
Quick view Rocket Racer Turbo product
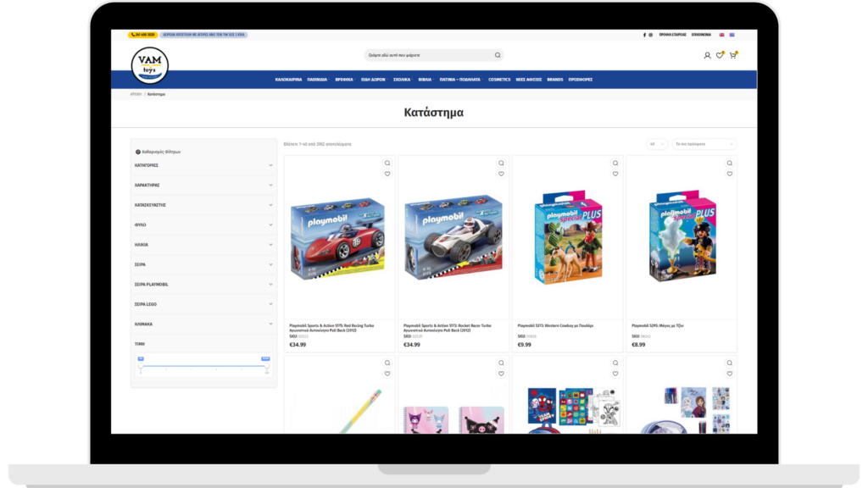coord(502,164)
